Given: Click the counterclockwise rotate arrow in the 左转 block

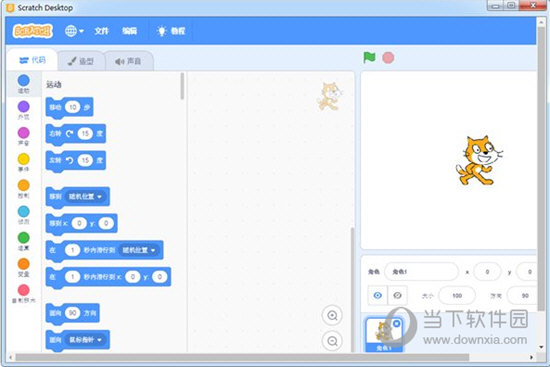Looking at the screenshot, I should (69, 160).
